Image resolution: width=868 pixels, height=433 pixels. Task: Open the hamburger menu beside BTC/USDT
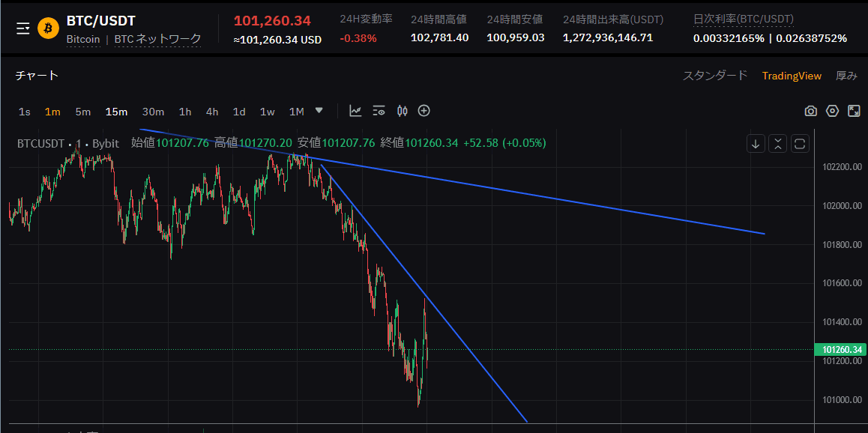(23, 28)
